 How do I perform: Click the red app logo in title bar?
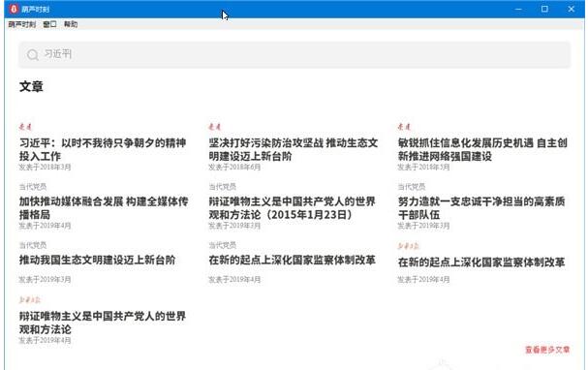click(x=14, y=9)
